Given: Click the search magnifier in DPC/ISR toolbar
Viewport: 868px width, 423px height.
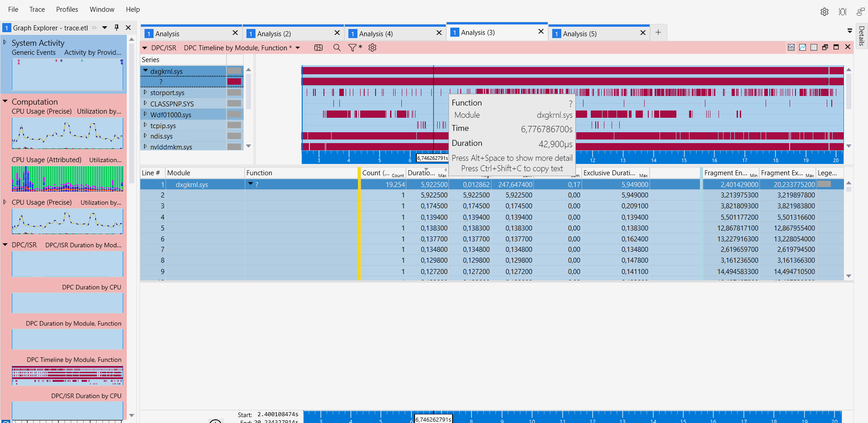Looking at the screenshot, I should [337, 48].
